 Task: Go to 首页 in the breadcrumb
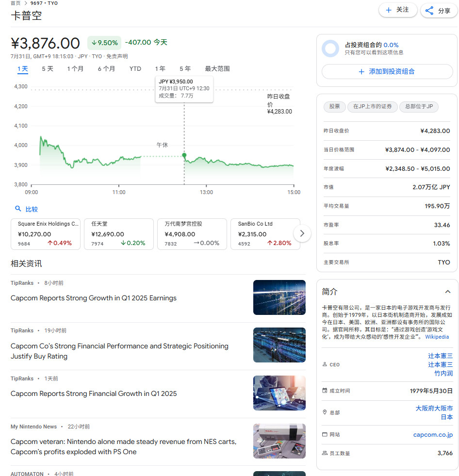tap(16, 3)
